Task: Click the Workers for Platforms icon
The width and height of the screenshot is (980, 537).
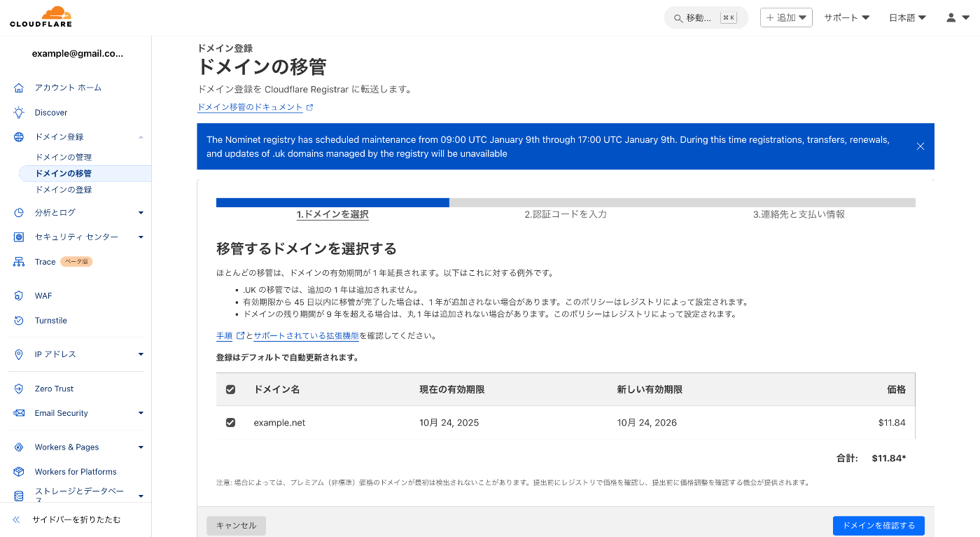Action: tap(19, 472)
